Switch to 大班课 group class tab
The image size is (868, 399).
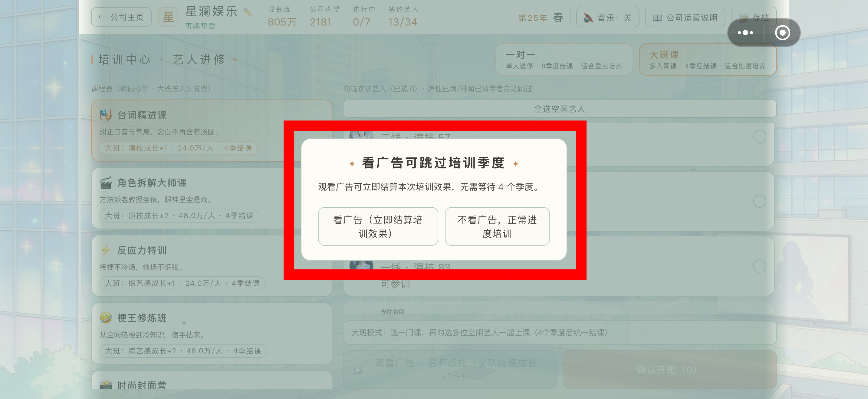pos(708,60)
